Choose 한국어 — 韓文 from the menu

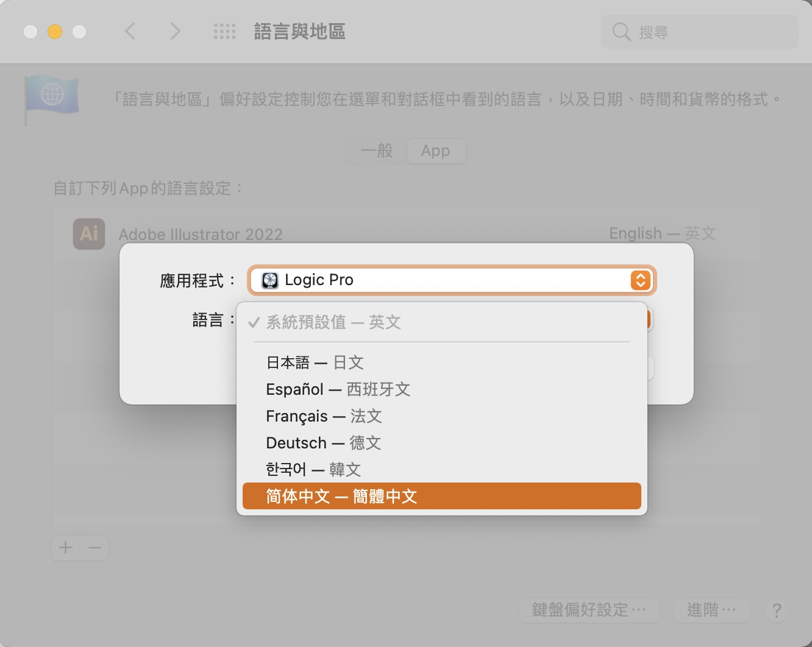click(x=441, y=470)
